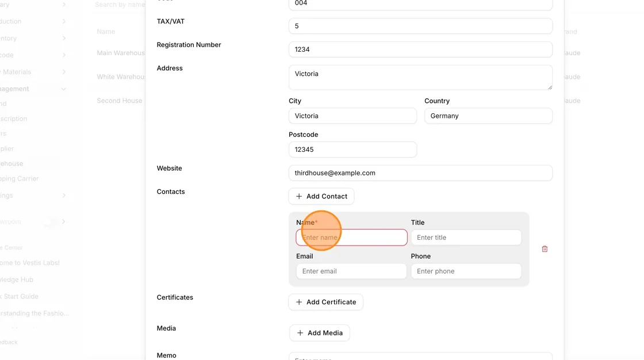Open Quick Start Guide in sidebar
Image resolution: width=644 pixels, height=360 pixels.
click(x=20, y=297)
